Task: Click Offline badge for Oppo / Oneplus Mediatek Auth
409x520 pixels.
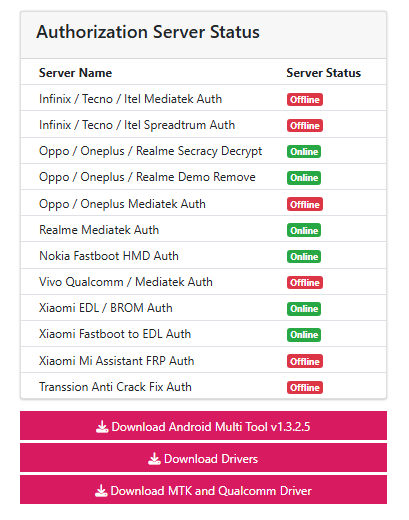Action: (x=305, y=204)
